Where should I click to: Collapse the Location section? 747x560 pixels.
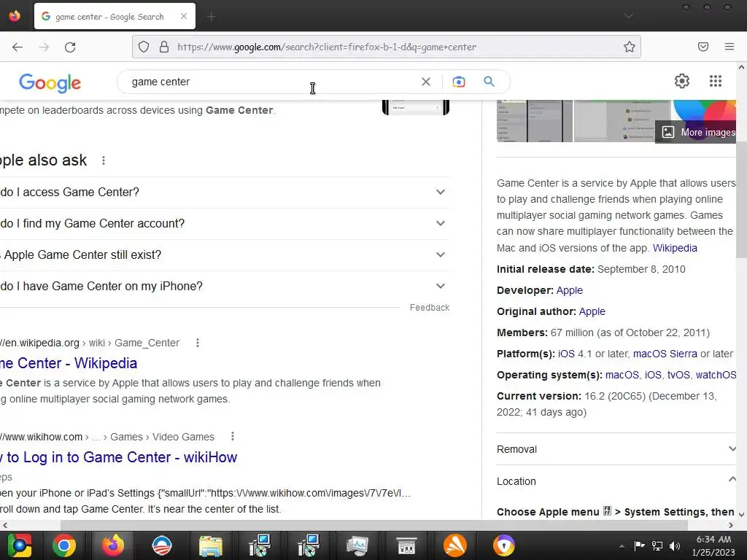tap(616, 481)
